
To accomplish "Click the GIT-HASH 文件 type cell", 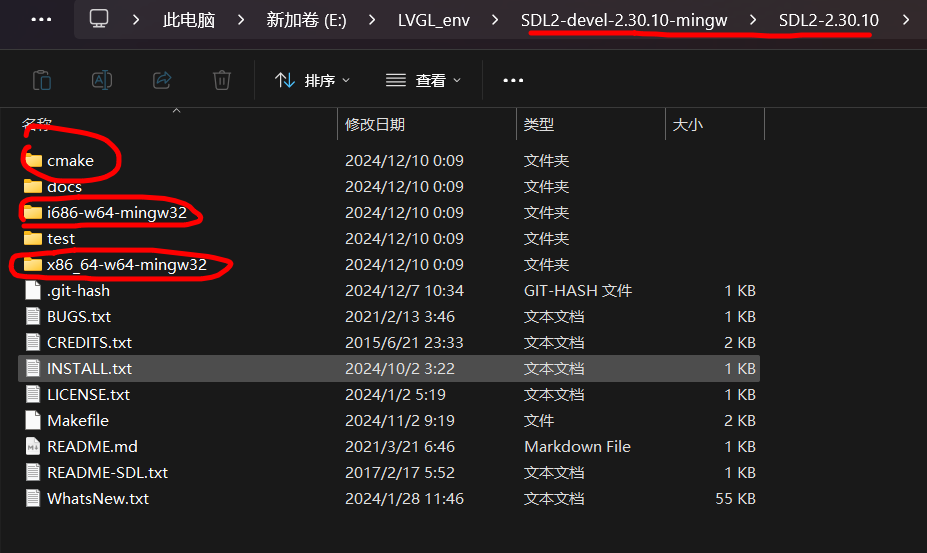I will pyautogui.click(x=578, y=290).
